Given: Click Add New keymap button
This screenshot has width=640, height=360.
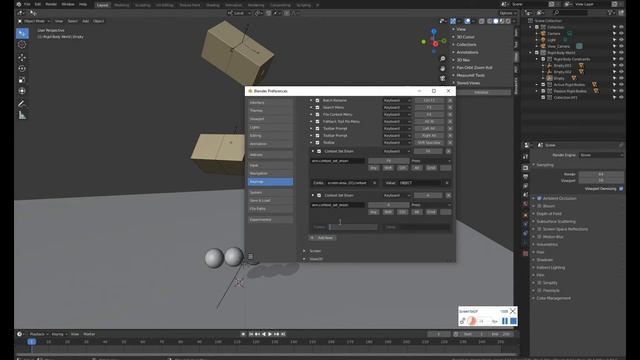Looking at the screenshot, I should tap(322, 238).
